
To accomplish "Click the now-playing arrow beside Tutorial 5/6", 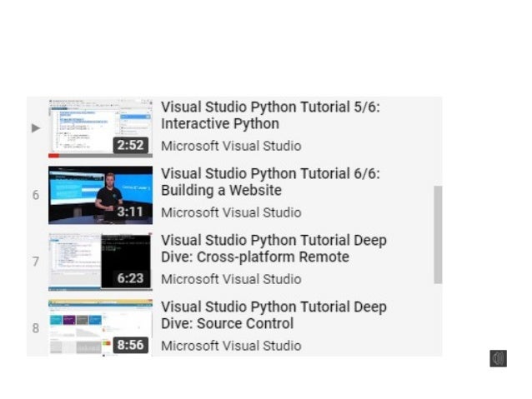I will coord(36,128).
